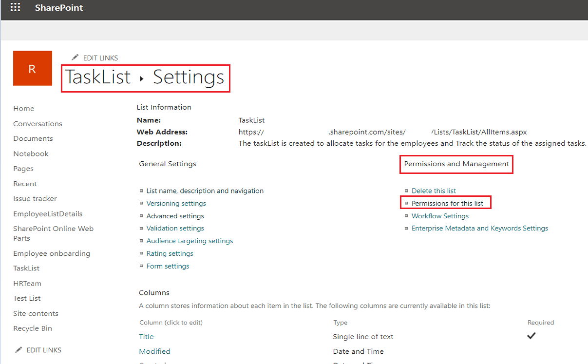Open SharePoint Online Web Parts link
588x364 pixels.
[54, 233]
